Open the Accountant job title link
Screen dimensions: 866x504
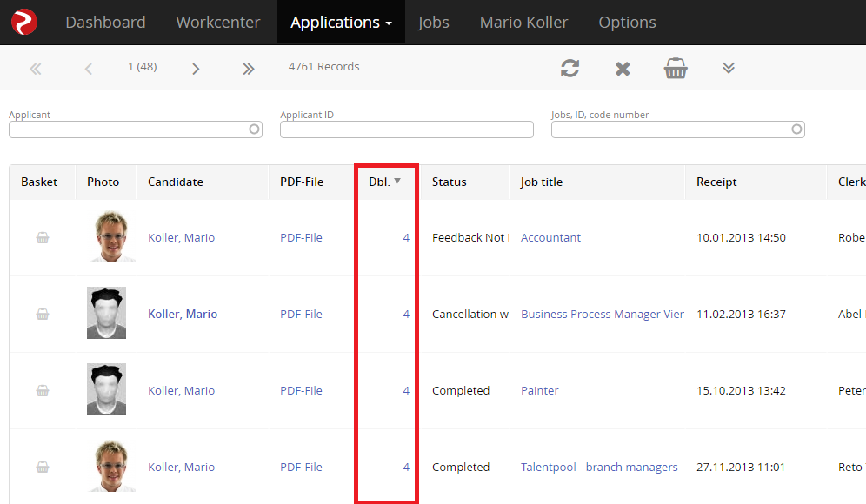550,237
